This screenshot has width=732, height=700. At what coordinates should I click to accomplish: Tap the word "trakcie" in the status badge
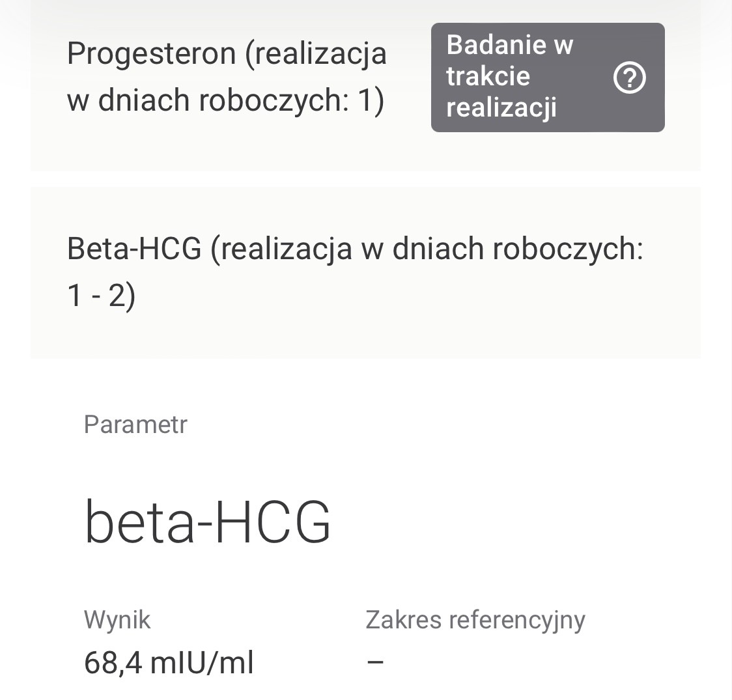tap(488, 76)
